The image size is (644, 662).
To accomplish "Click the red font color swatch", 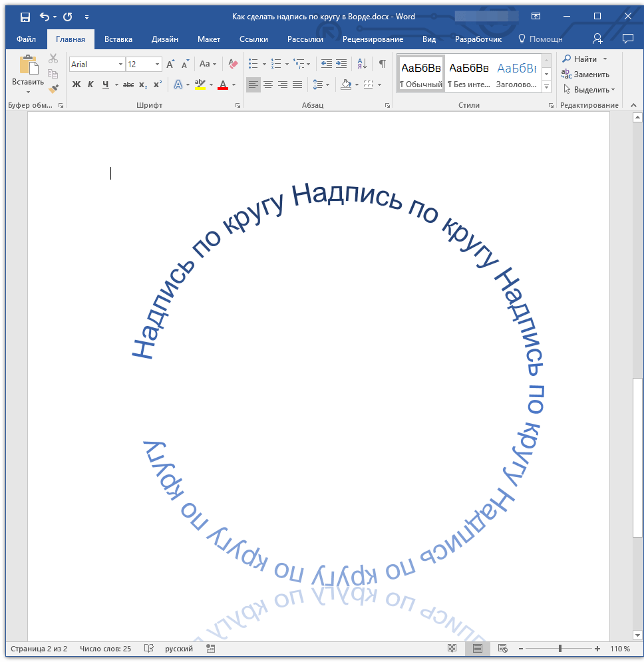I will 222,84.
